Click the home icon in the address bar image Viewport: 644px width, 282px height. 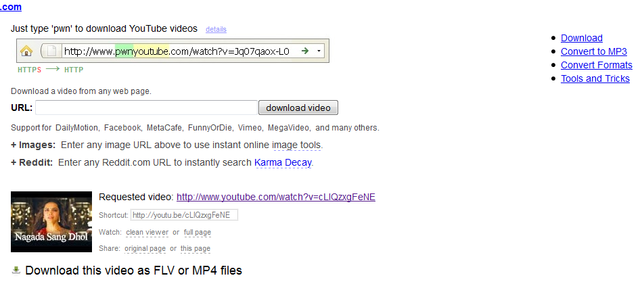pos(26,51)
